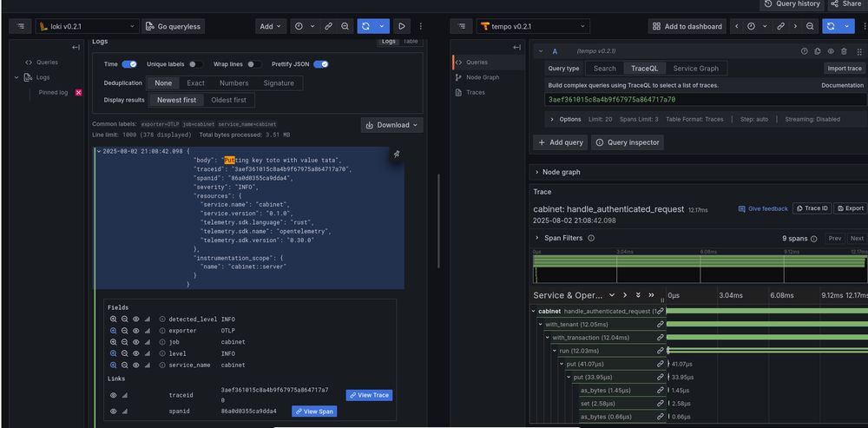This screenshot has height=428, width=868.
Task: Toggle the tempo pane content outline
Action: [461, 26]
